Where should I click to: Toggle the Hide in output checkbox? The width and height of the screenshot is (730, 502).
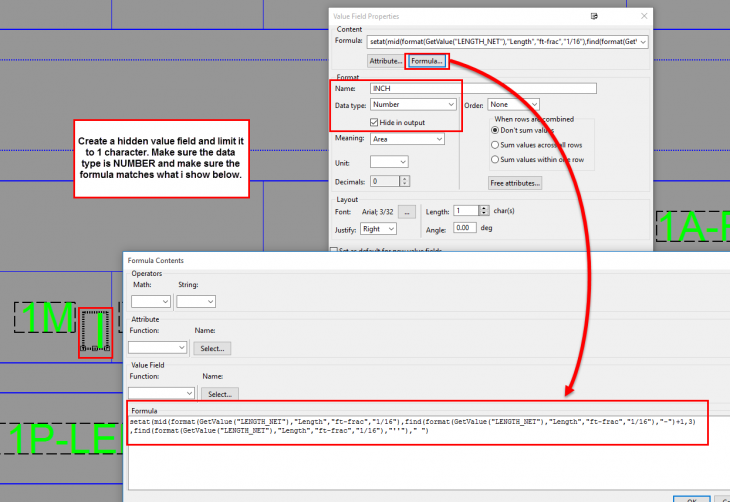[375, 122]
